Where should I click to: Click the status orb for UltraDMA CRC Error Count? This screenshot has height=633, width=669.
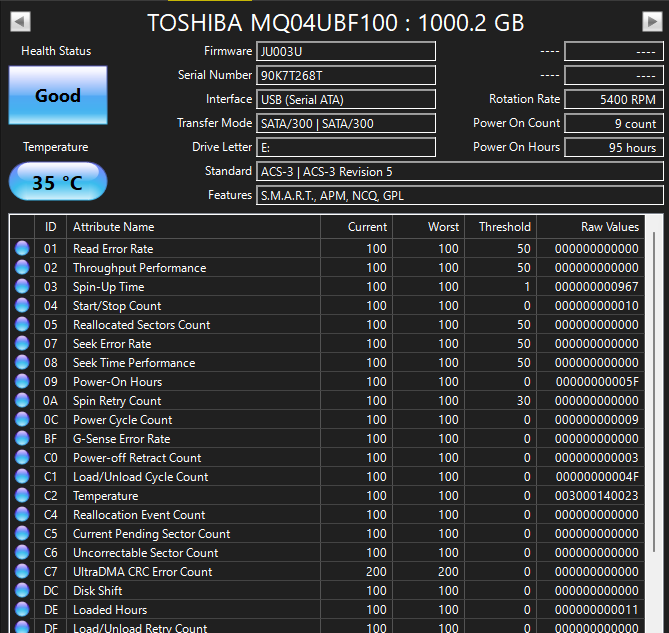pyautogui.click(x=22, y=571)
